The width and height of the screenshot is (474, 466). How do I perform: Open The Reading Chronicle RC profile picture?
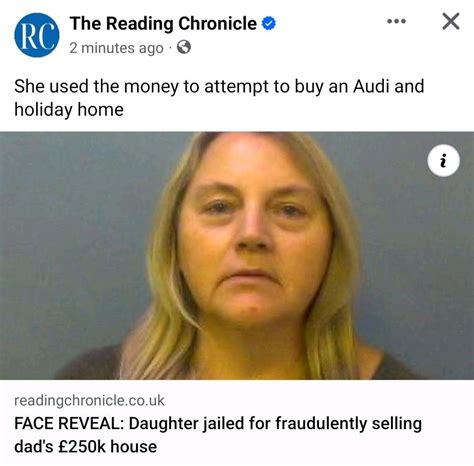tap(37, 35)
